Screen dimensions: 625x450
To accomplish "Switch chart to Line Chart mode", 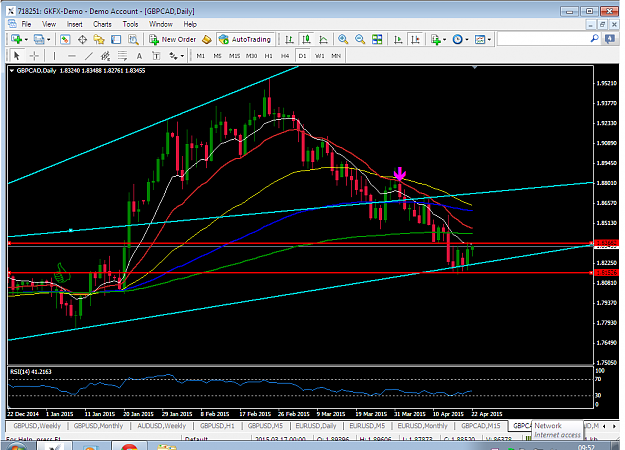I will click(323, 39).
